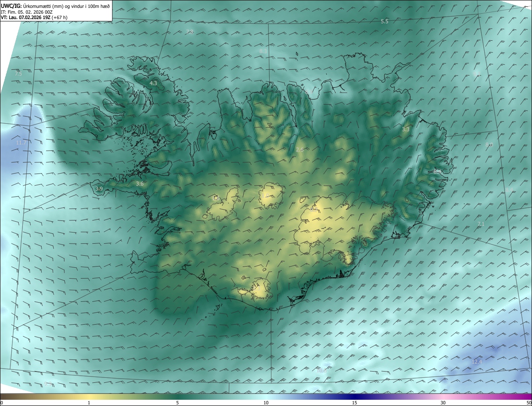Viewport: 532px width, 406px height.
Task: Click the 3.6 value label on the map
Action: [x=140, y=183]
